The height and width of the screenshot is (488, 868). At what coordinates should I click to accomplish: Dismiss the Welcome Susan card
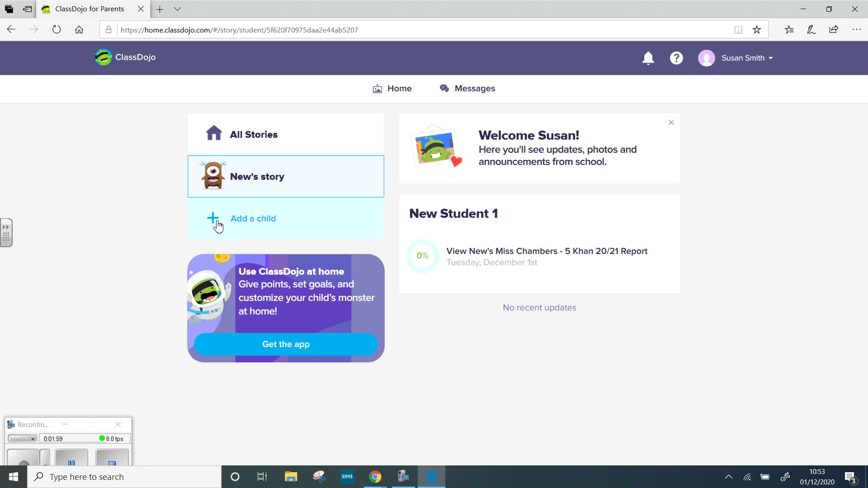tap(671, 123)
